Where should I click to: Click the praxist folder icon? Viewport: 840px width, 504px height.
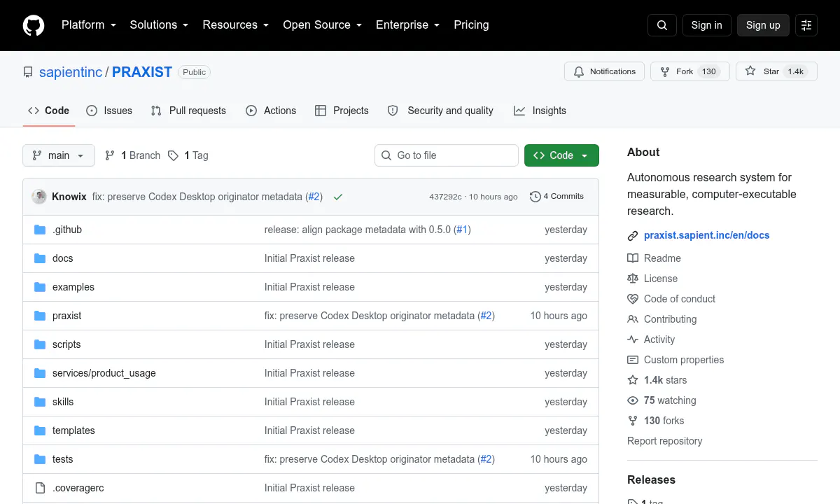click(40, 316)
